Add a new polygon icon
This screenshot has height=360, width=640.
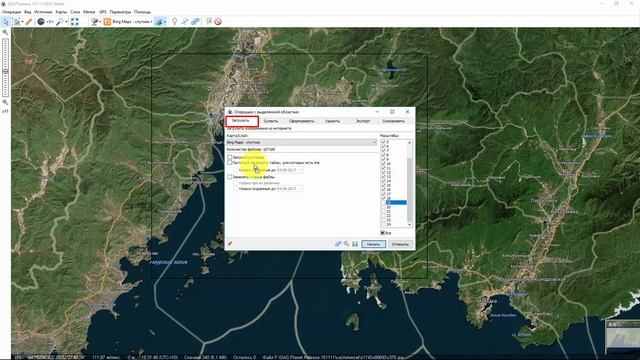click(x=196, y=22)
